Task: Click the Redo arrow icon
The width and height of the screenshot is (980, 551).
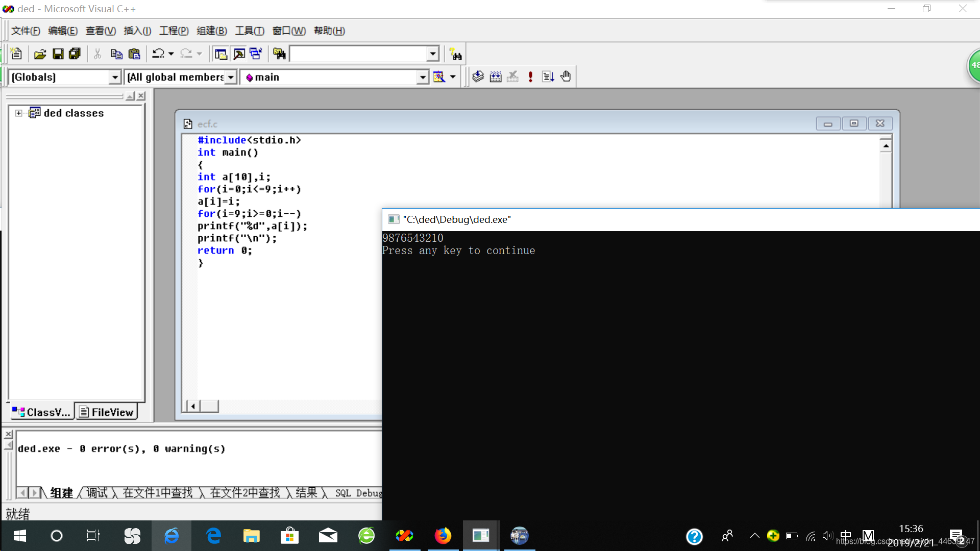Action: click(186, 54)
